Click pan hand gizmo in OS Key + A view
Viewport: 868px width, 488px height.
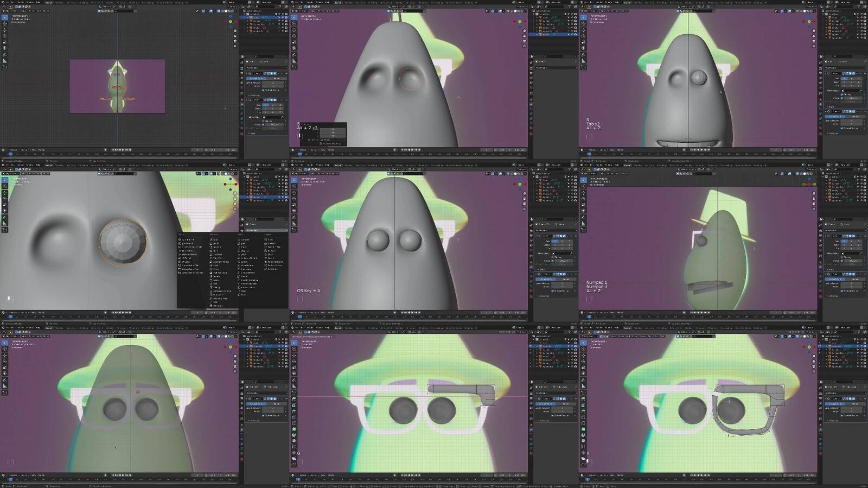pyautogui.click(x=525, y=199)
